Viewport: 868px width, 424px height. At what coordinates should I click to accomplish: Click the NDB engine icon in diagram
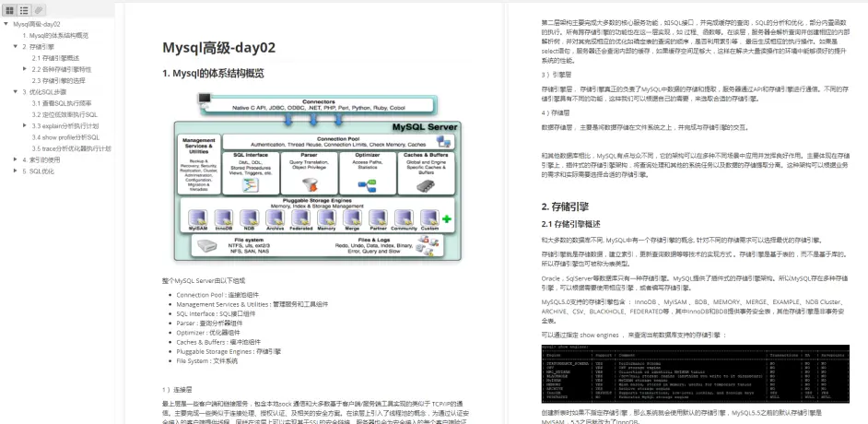[249, 218]
